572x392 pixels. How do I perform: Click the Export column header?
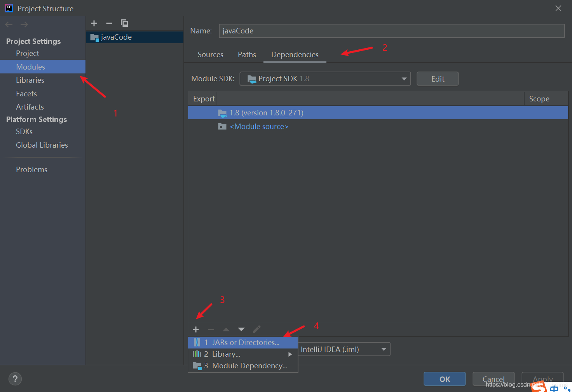coord(204,99)
